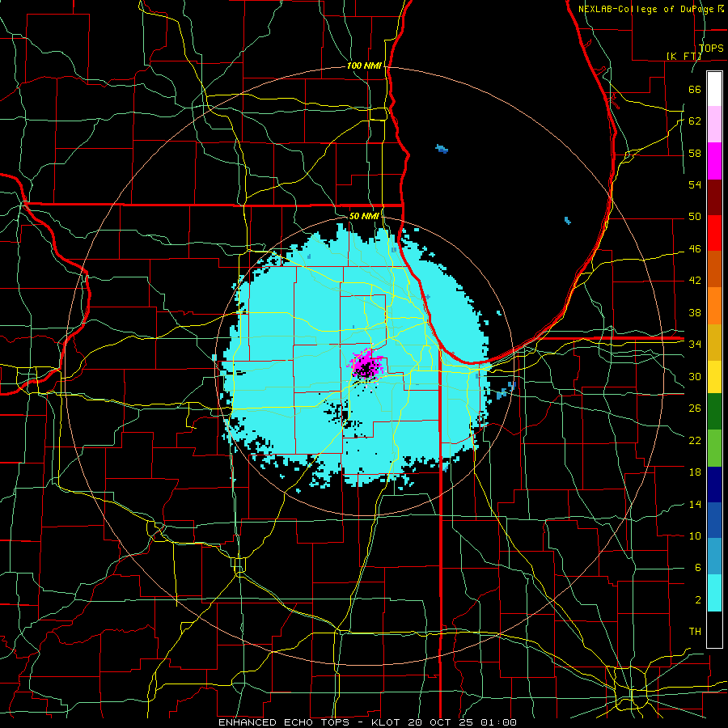Click legend value 62
The width and height of the screenshot is (728, 728).
click(x=695, y=121)
